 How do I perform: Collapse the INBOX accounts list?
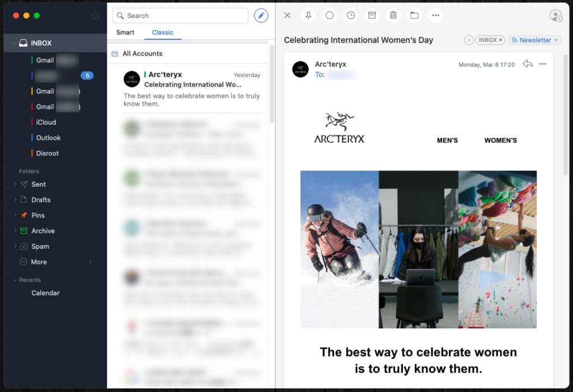click(13, 43)
